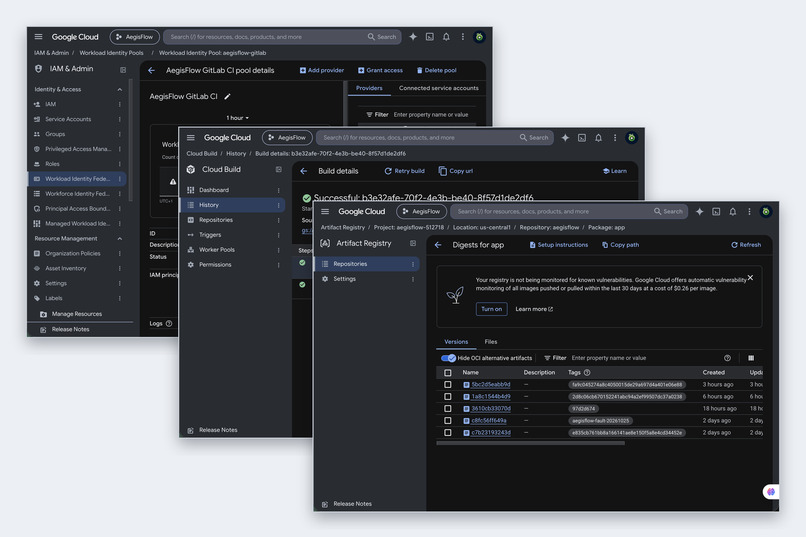Screen dimensions: 806x537
Task: Select the checkbox for digest c7b23193243d
Action: (448, 433)
